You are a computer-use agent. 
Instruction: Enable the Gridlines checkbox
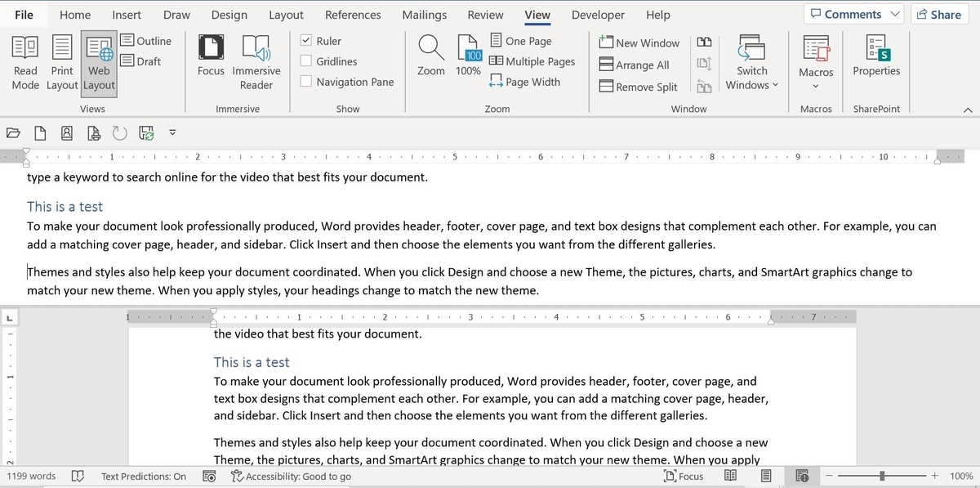(306, 60)
